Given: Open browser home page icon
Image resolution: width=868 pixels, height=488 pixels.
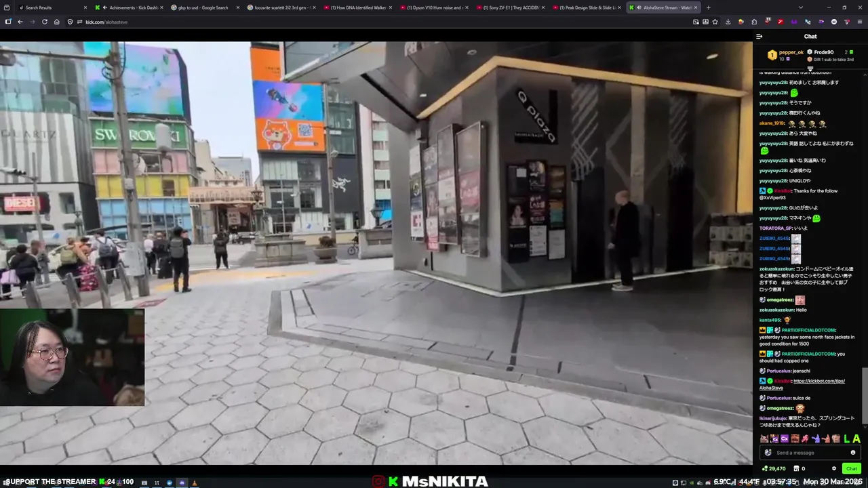Looking at the screenshot, I should (57, 22).
